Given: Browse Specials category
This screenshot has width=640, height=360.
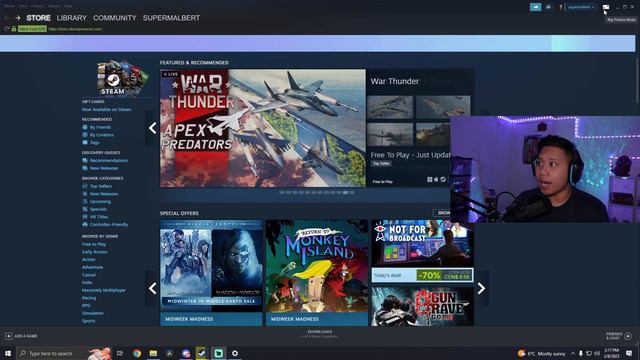Looking at the screenshot, I should coord(98,209).
